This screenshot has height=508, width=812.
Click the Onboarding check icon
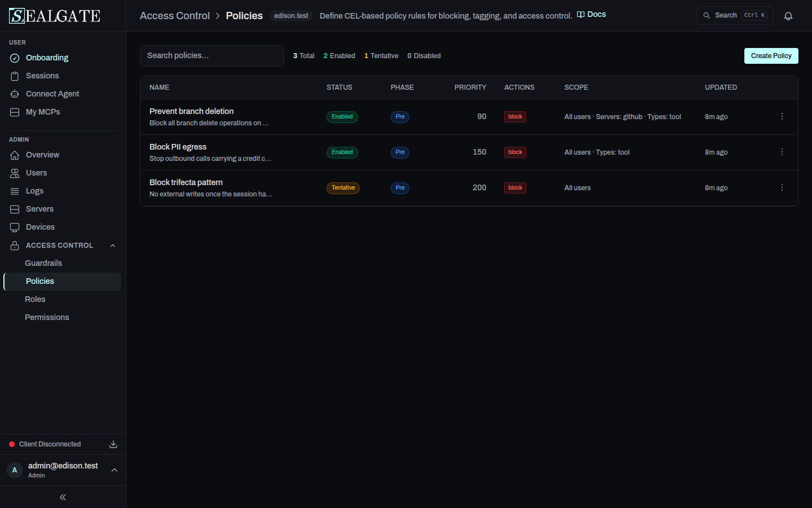pos(15,58)
